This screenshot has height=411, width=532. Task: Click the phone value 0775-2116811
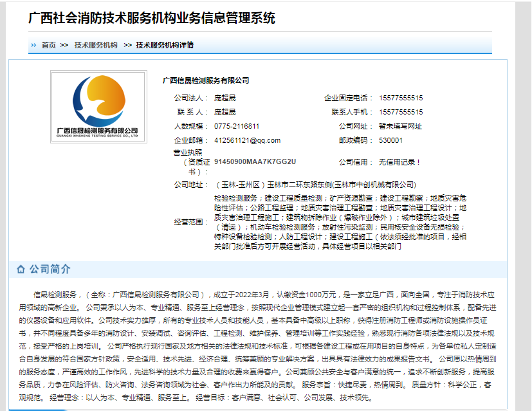(x=237, y=126)
